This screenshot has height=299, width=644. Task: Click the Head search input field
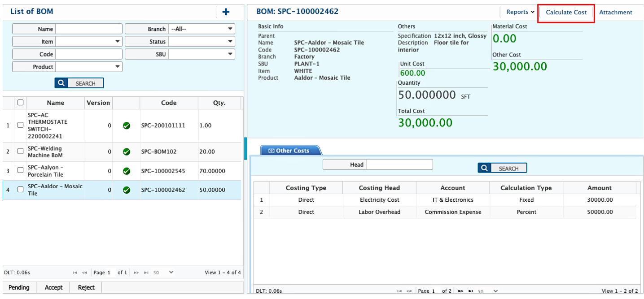coord(399,165)
